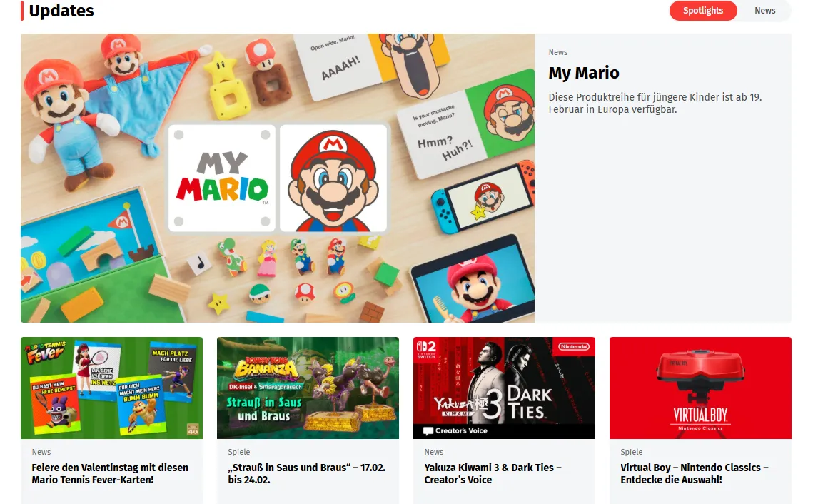Open the Yakuza Kiwami 3 Dark Ties thumbnail
813x504 pixels.
click(504, 388)
